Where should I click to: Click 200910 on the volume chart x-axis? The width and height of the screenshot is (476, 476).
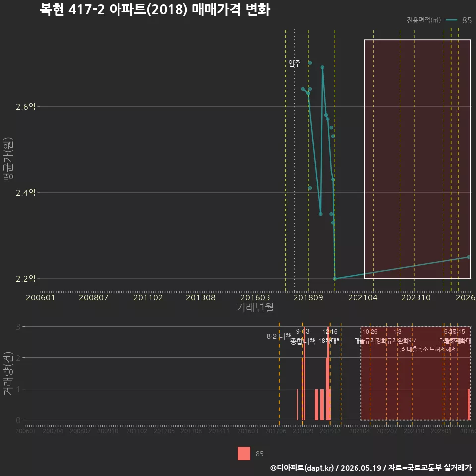[108, 431]
